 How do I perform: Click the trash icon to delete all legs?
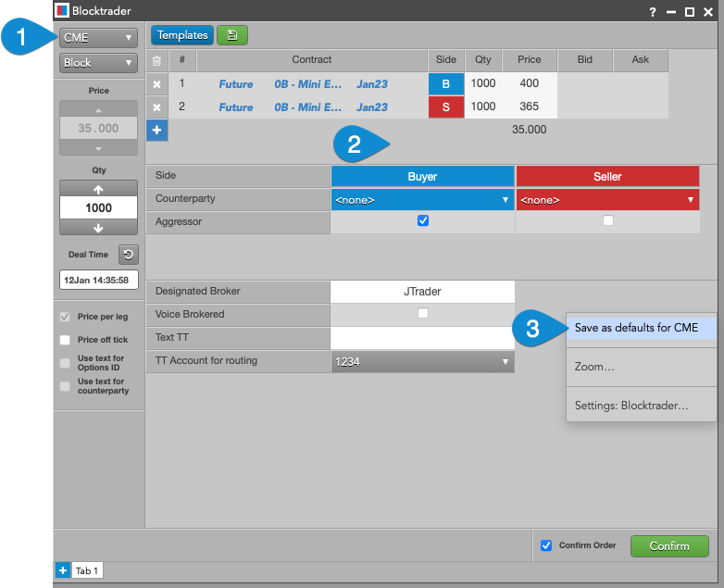point(156,60)
